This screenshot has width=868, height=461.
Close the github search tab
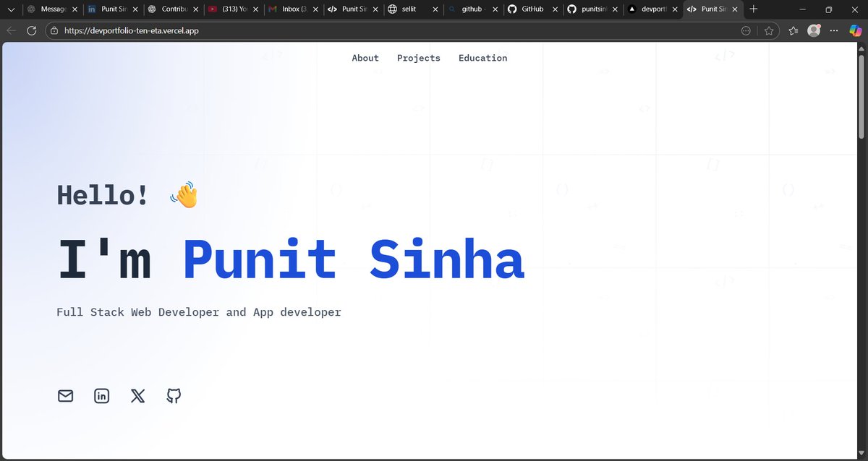pos(495,9)
